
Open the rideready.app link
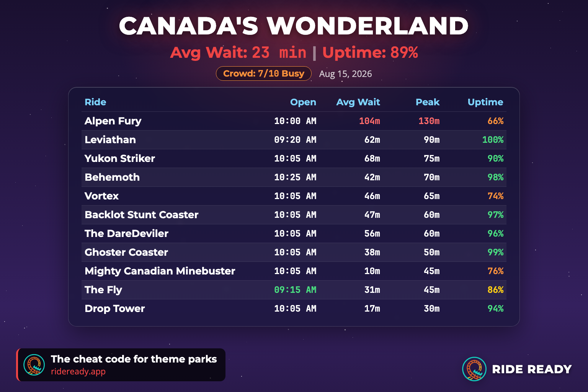pos(78,371)
